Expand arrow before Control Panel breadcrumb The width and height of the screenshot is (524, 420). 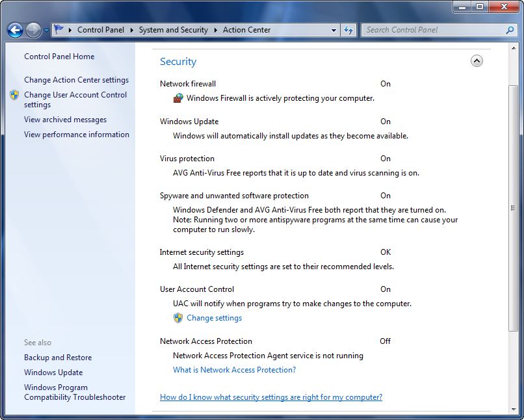coord(70,30)
